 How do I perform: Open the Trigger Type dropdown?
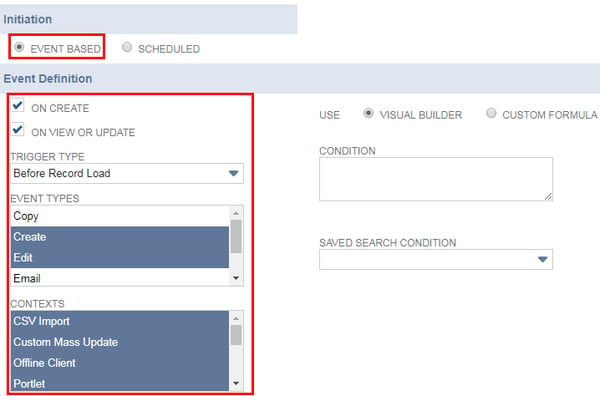tap(127, 173)
